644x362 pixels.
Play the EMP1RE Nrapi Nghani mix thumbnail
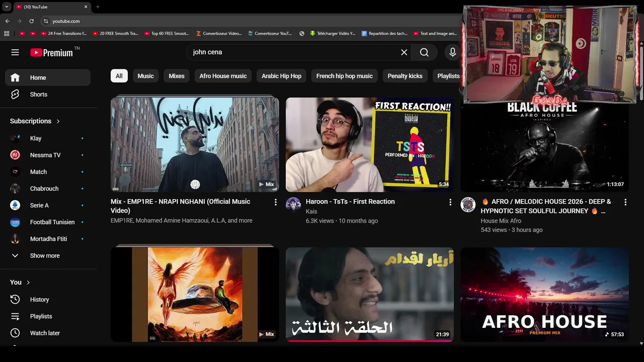point(195,144)
